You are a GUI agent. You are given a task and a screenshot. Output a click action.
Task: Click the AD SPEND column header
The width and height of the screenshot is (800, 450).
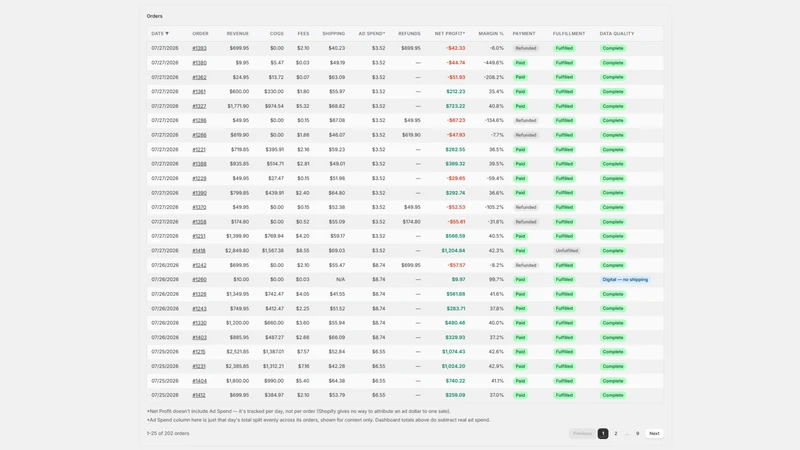click(371, 34)
